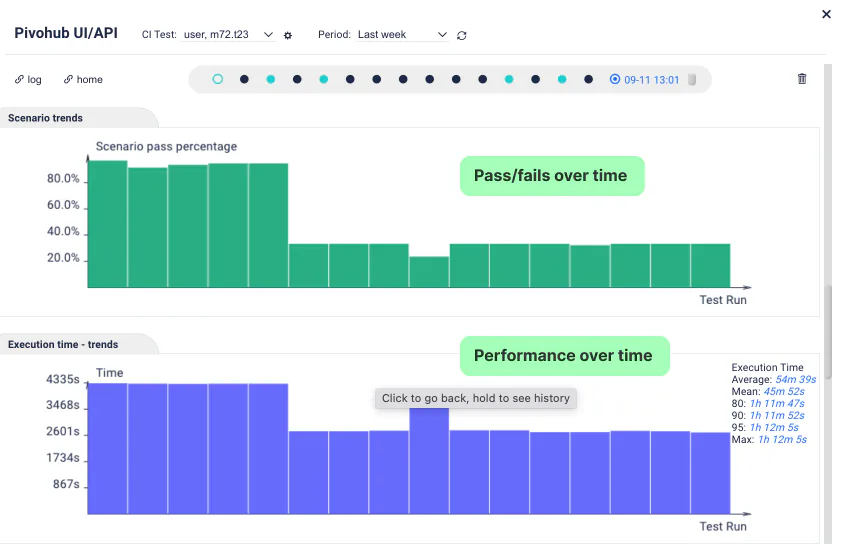
Task: Expand CI Test dropdown chevron arrow
Action: coord(268,34)
